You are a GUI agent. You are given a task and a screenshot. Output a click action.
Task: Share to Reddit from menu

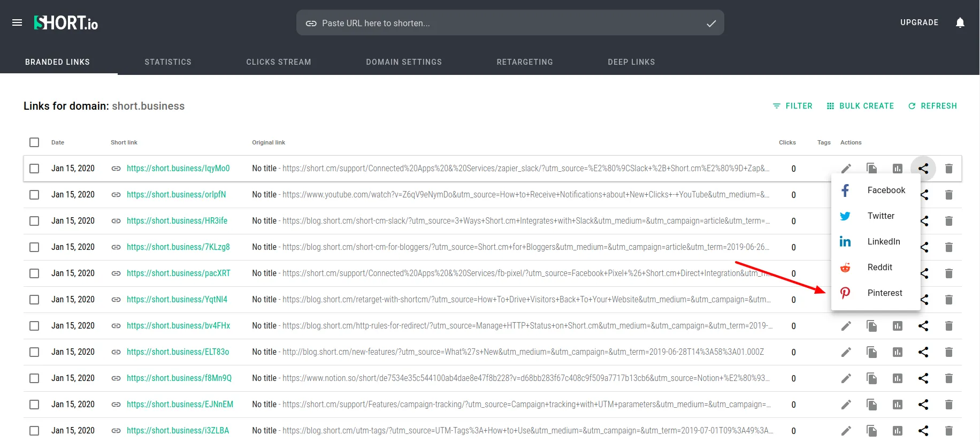[x=876, y=268]
